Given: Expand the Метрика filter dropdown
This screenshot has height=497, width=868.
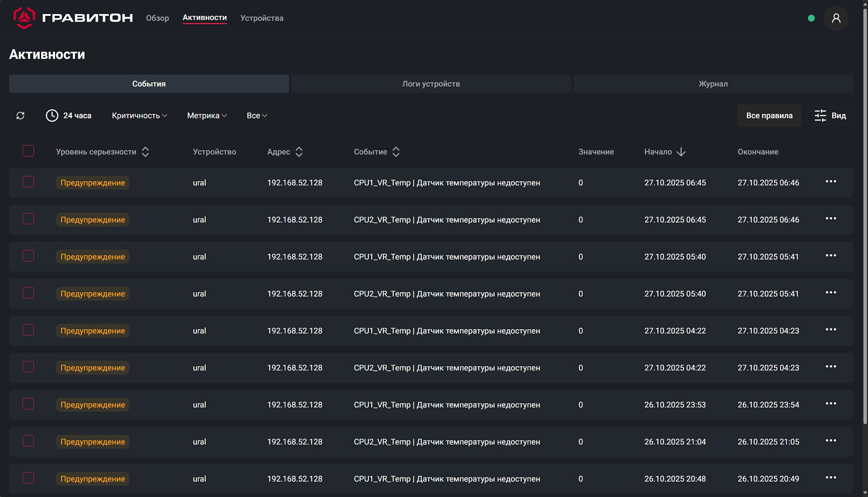Looking at the screenshot, I should 207,116.
